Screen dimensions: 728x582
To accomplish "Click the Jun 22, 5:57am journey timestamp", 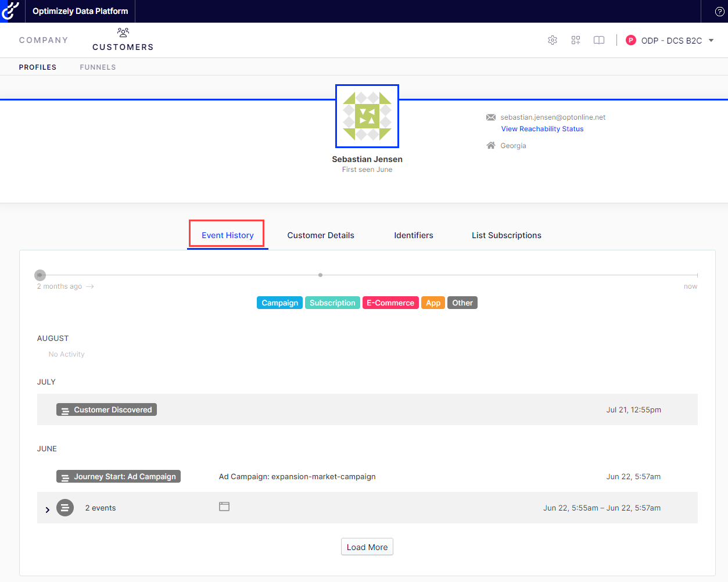I will [634, 476].
